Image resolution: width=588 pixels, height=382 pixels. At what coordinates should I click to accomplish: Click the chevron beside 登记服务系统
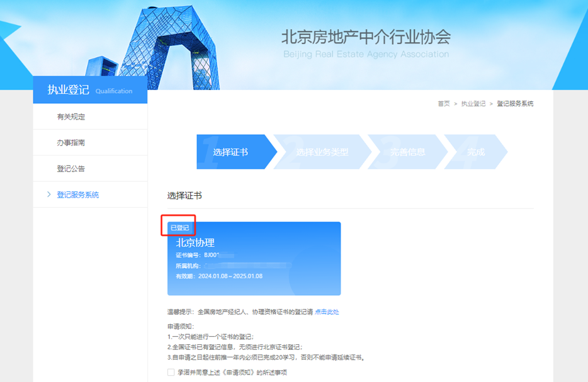point(48,194)
